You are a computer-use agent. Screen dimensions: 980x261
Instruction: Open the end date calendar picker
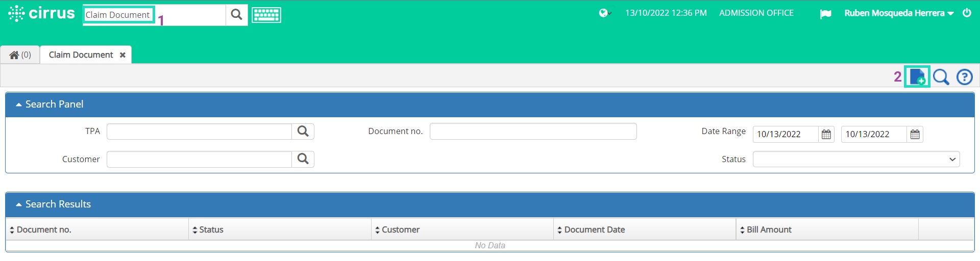click(915, 134)
